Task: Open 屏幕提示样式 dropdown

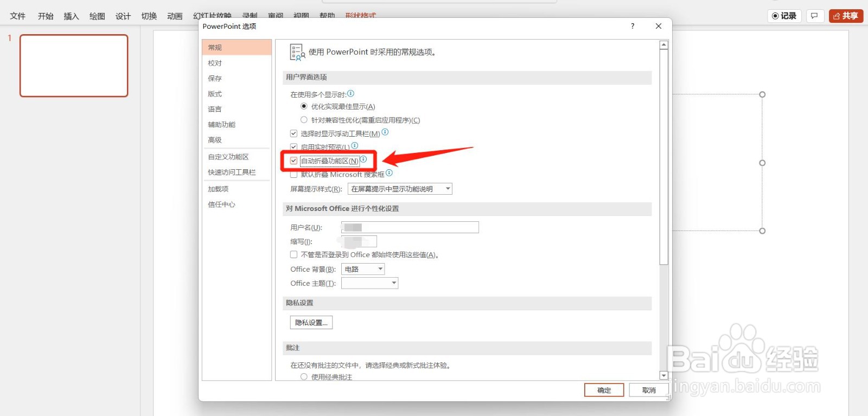Action: coord(400,189)
